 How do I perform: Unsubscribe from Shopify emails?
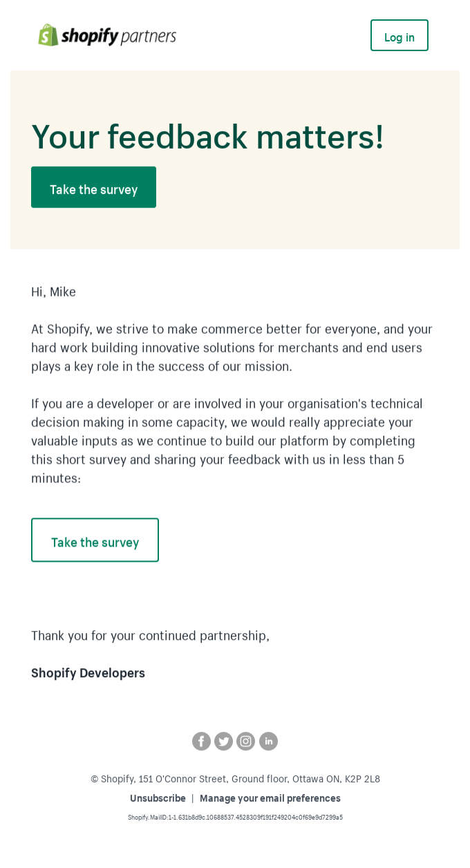tap(158, 798)
